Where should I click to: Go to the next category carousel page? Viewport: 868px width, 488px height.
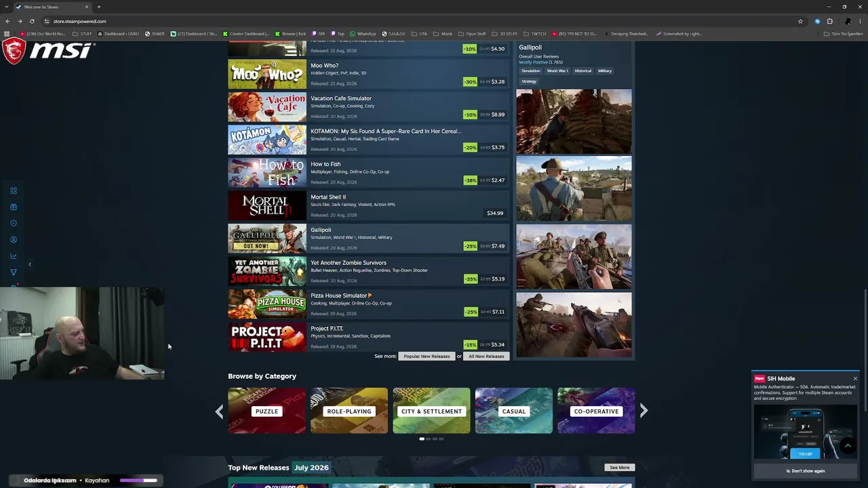click(644, 411)
